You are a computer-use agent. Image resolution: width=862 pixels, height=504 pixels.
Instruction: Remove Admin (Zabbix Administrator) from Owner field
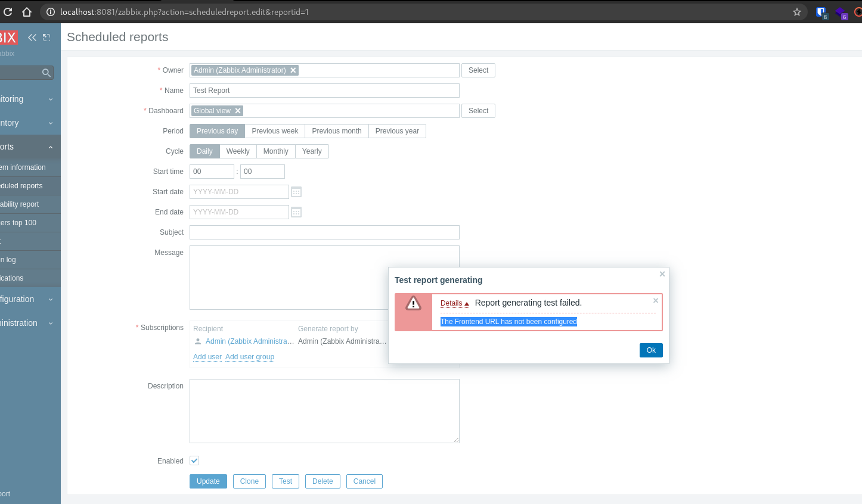coord(293,70)
